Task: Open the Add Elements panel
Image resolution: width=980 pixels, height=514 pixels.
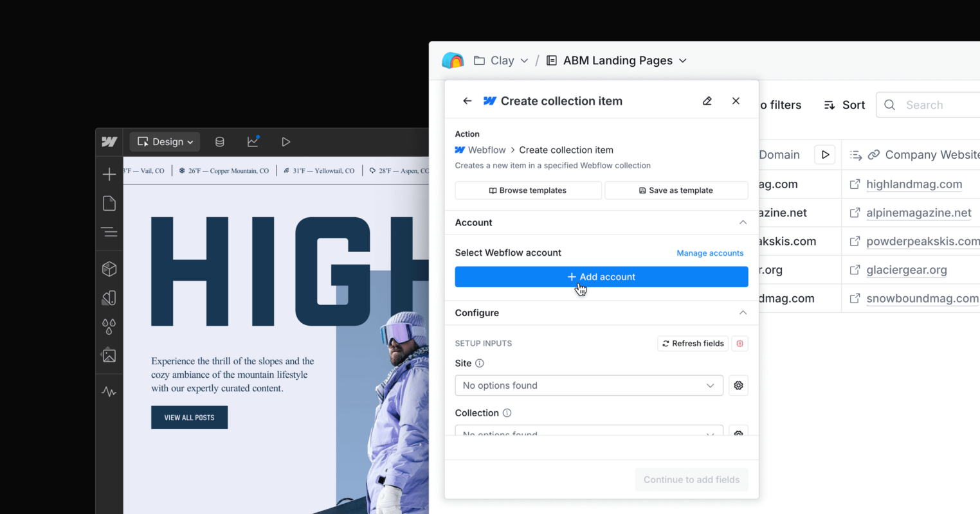Action: [x=109, y=173]
